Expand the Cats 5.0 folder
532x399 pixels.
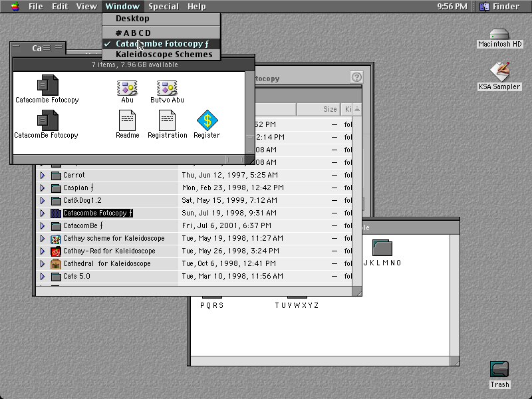tap(43, 276)
